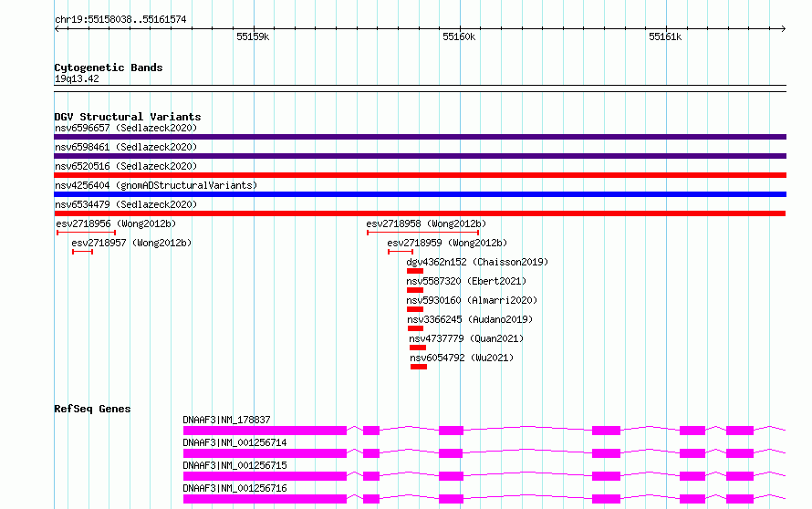Select the large first exon of NM_178837
Screen dimensions: 812x509
pyautogui.click(x=265, y=431)
